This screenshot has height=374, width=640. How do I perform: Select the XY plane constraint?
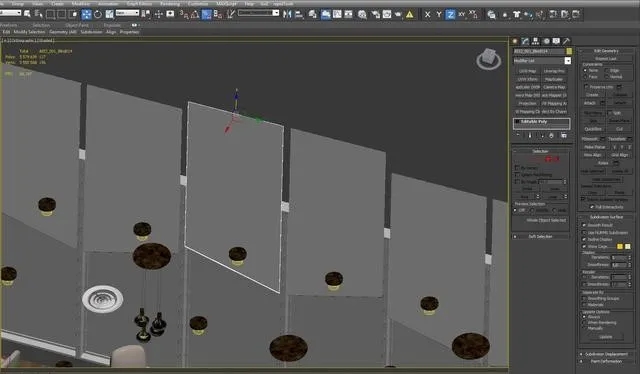pyautogui.click(x=462, y=15)
